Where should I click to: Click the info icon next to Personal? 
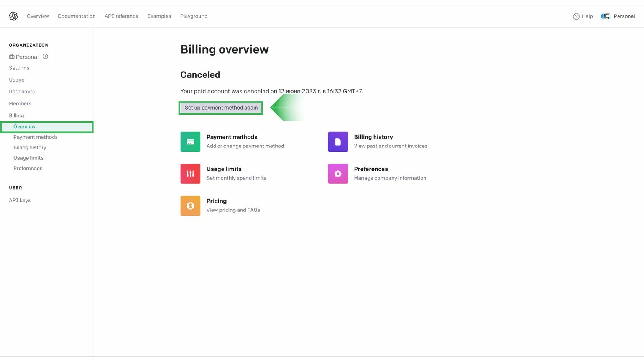pyautogui.click(x=45, y=57)
